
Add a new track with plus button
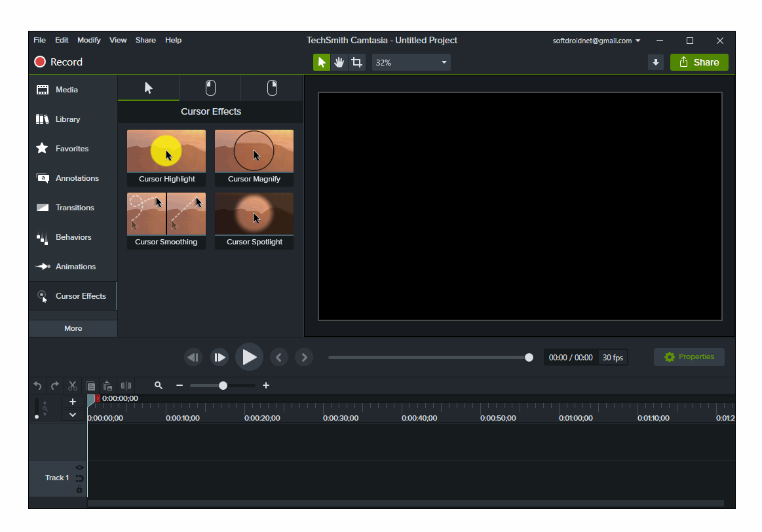pyautogui.click(x=73, y=402)
